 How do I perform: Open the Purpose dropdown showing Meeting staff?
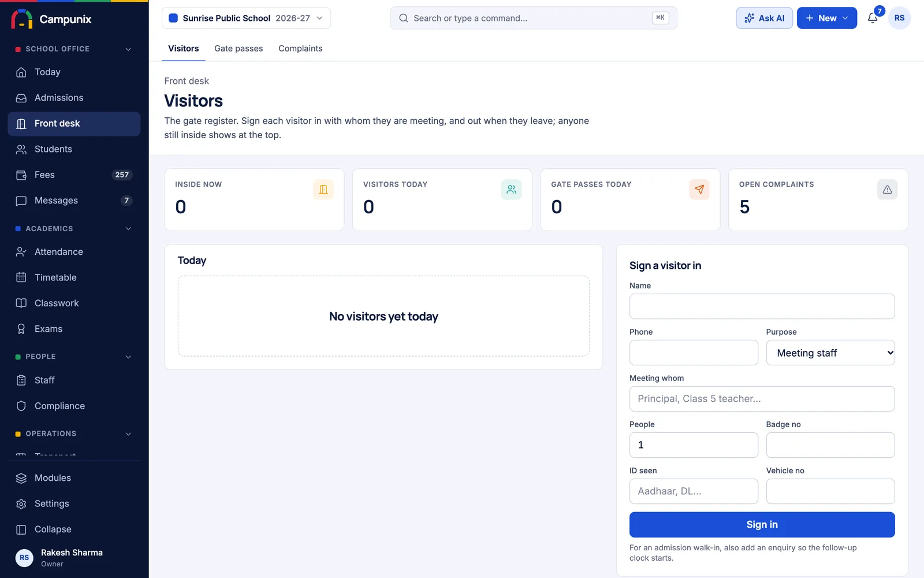[x=830, y=353]
